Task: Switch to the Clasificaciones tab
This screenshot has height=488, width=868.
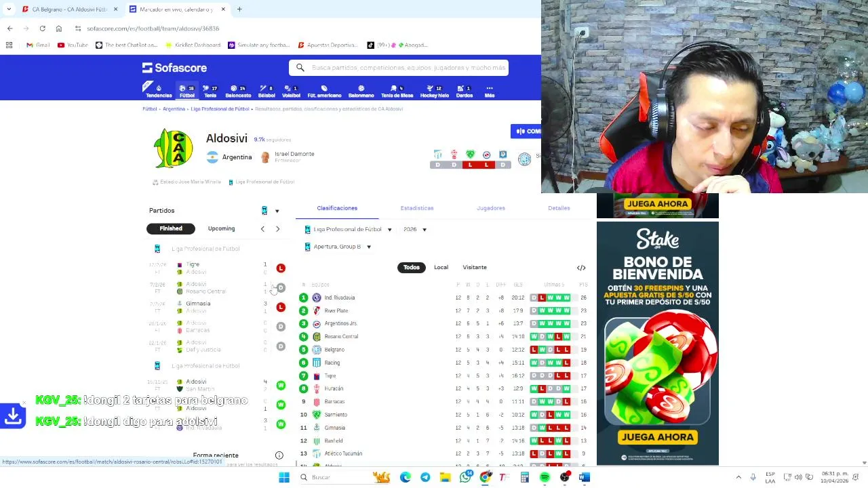Action: tap(337, 208)
